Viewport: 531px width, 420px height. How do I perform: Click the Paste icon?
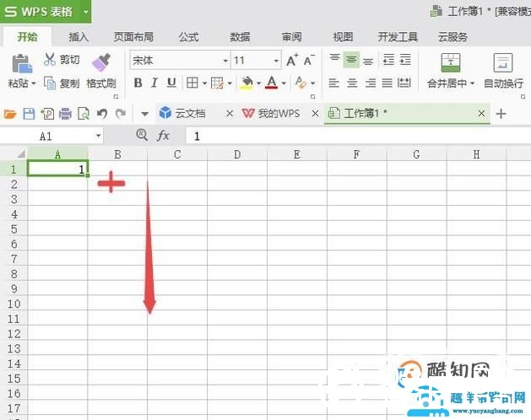coord(22,63)
